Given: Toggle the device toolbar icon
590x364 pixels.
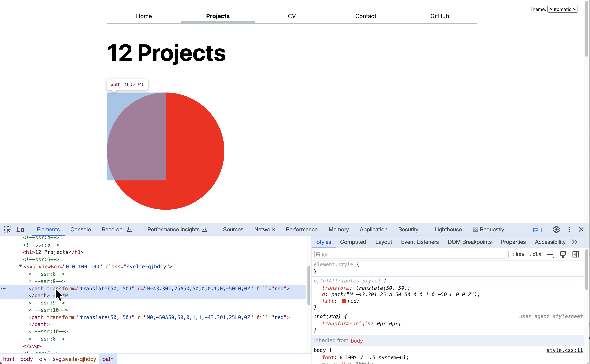Looking at the screenshot, I should pyautogui.click(x=20, y=229).
